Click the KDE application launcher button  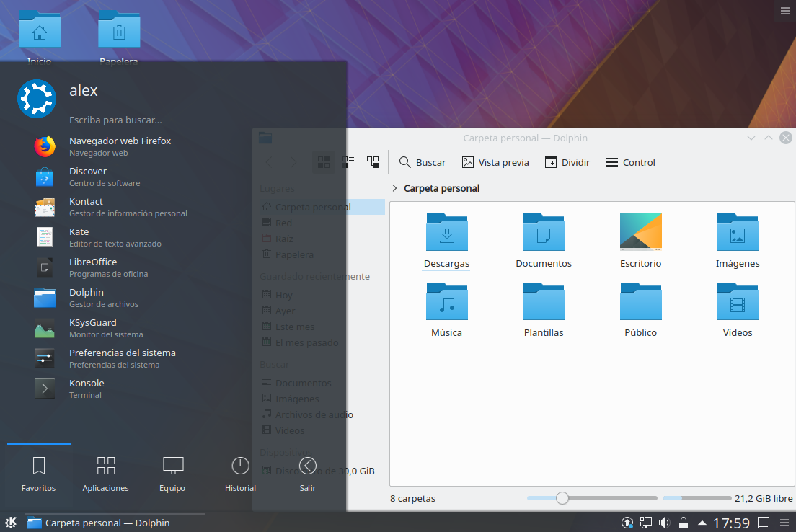point(11,523)
